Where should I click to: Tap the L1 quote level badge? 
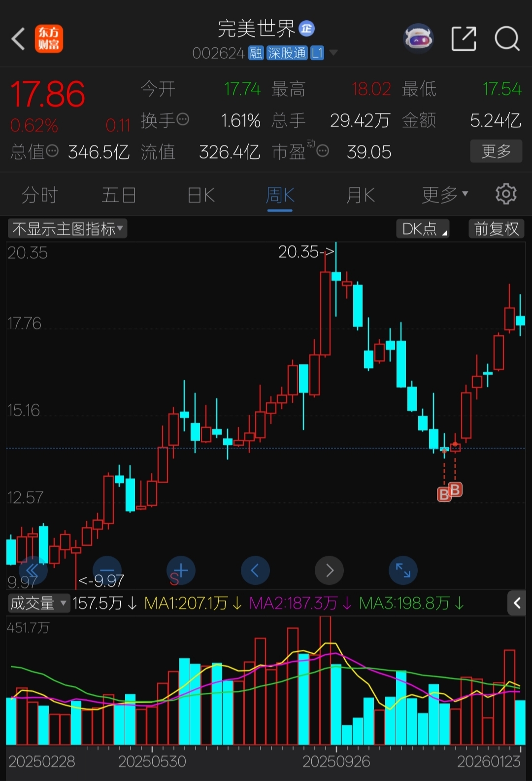click(x=317, y=53)
